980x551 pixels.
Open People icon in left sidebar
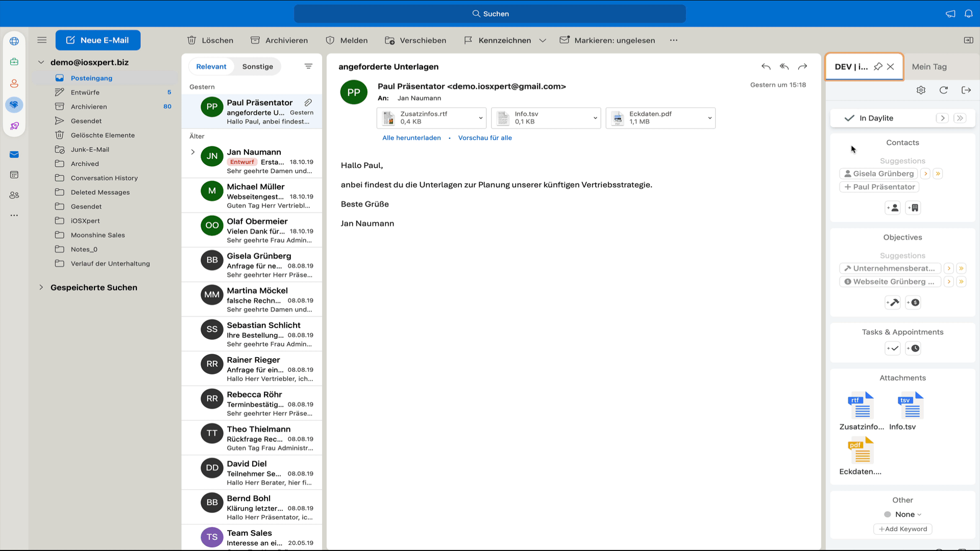tap(14, 195)
